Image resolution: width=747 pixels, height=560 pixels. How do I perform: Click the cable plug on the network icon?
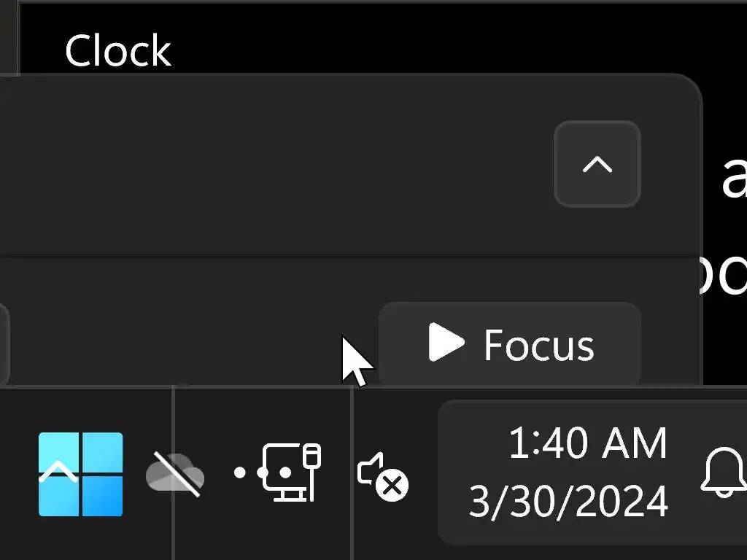click(x=312, y=459)
